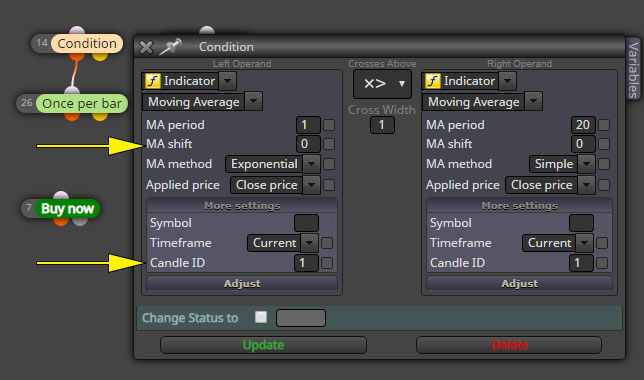Click the left operand Adjust button

pyautogui.click(x=242, y=283)
